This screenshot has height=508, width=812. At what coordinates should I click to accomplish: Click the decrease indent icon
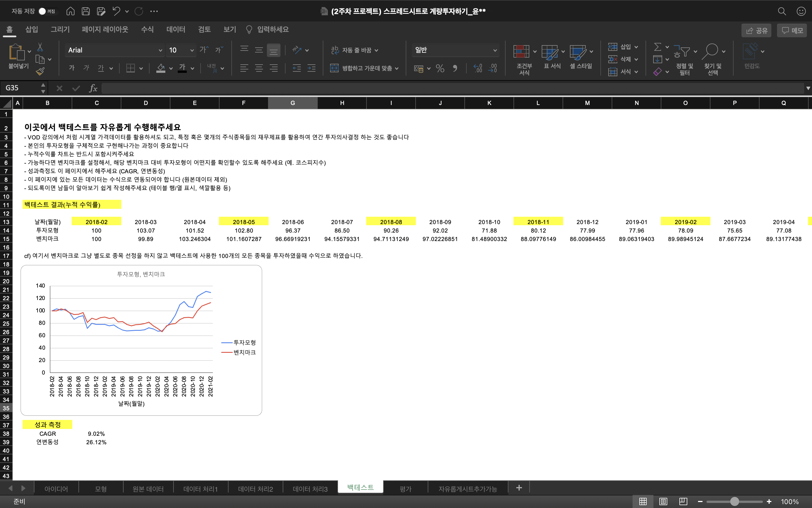pos(297,68)
